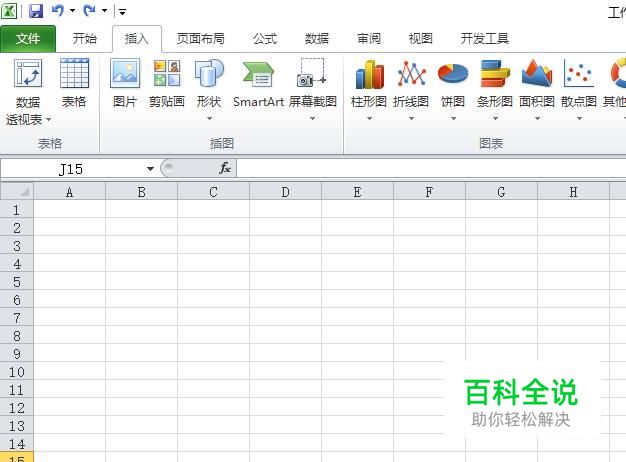Insert a table using 表格 icon
626x462 pixels.
pos(74,73)
